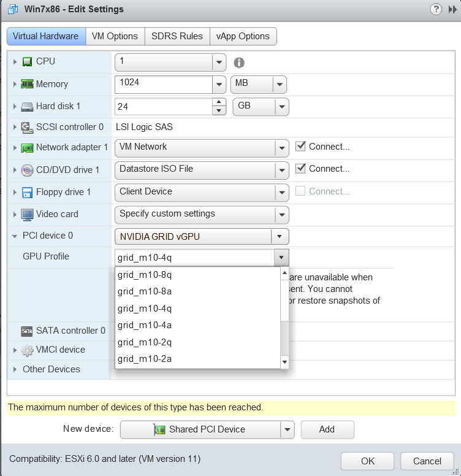Open the Memory unit MB dropdown

pyautogui.click(x=280, y=85)
